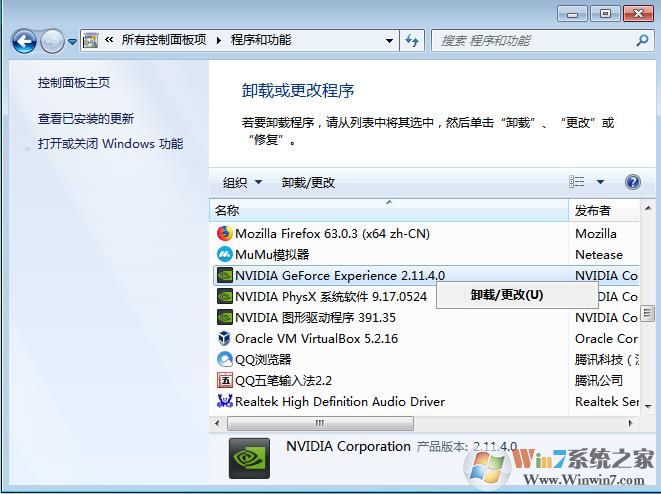The width and height of the screenshot is (661, 494).
Task: Click the NVIDIA 图形驱动程序 icon
Action: [225, 317]
